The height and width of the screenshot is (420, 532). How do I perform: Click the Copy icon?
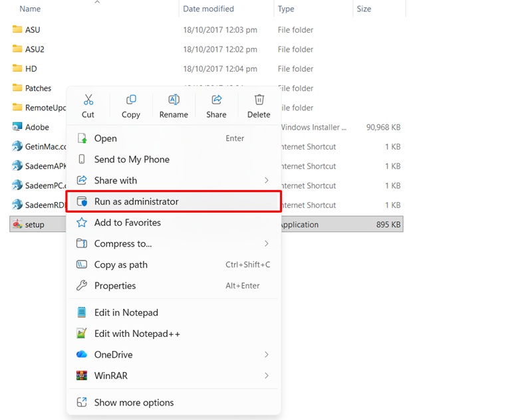click(130, 98)
